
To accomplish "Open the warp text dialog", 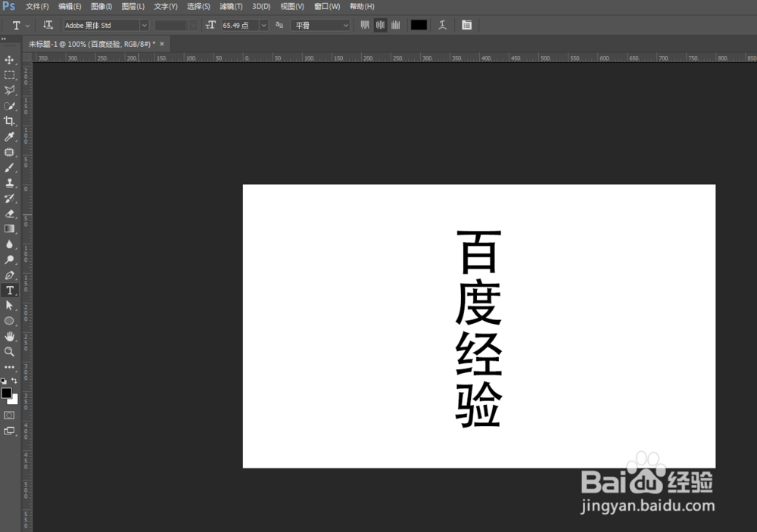I will coord(443,25).
